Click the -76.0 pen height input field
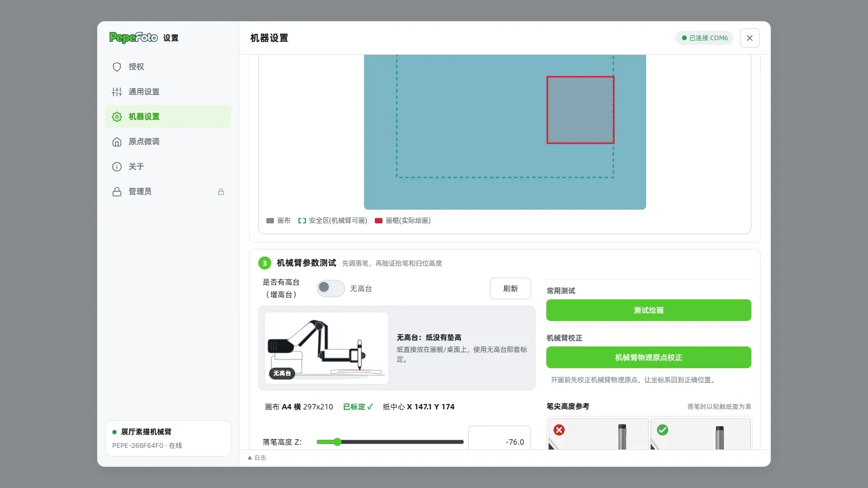Image resolution: width=868 pixels, height=488 pixels. (500, 438)
